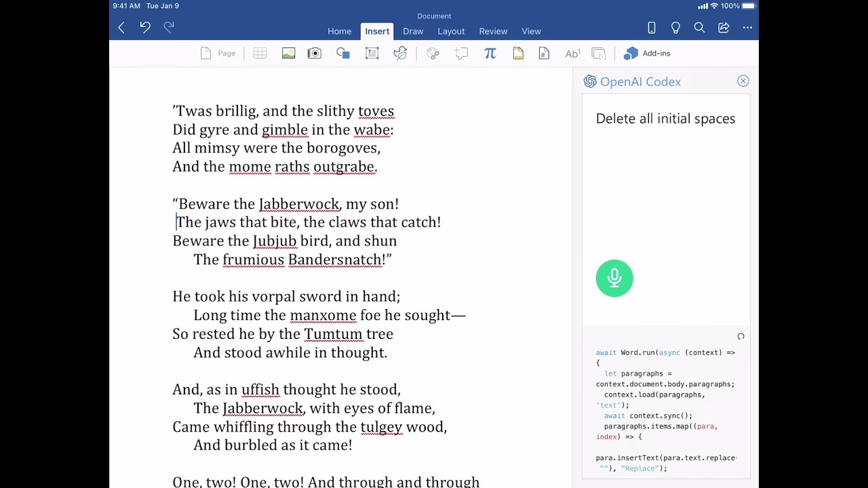Click the word 'Jubjub'
Image resolution: width=868 pixels, height=488 pixels.
click(x=275, y=241)
